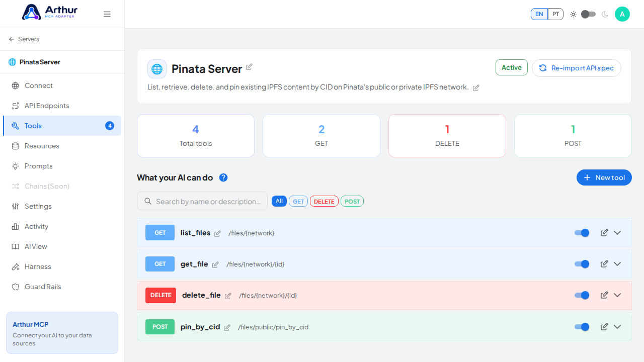The image size is (644, 362).
Task: Click the sun light-mode icon
Action: point(573,14)
